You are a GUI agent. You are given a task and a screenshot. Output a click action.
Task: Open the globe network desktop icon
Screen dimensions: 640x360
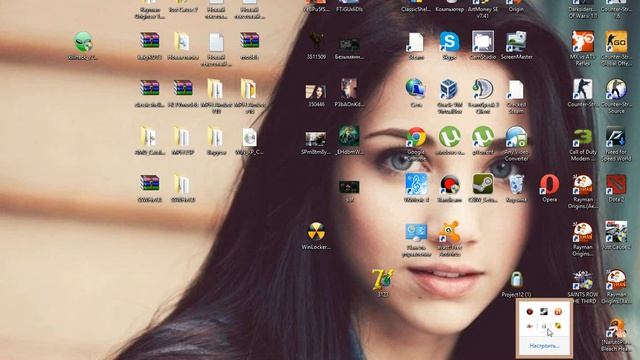(x=416, y=89)
